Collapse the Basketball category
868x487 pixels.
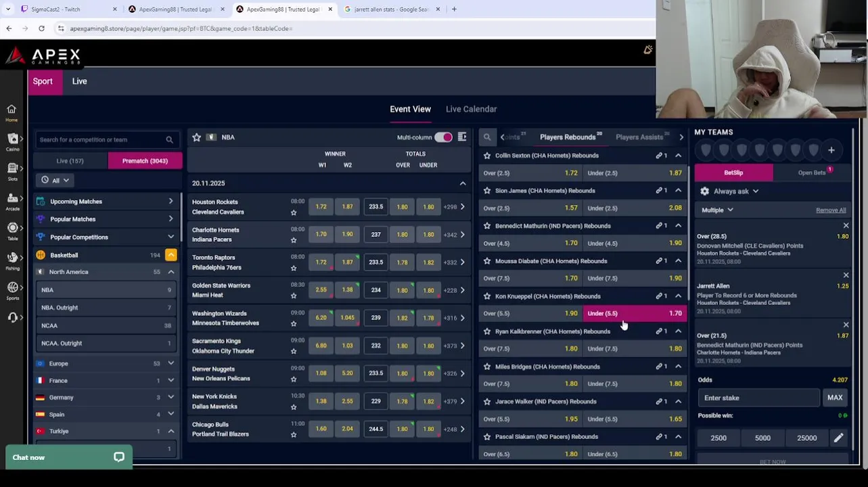(x=171, y=255)
